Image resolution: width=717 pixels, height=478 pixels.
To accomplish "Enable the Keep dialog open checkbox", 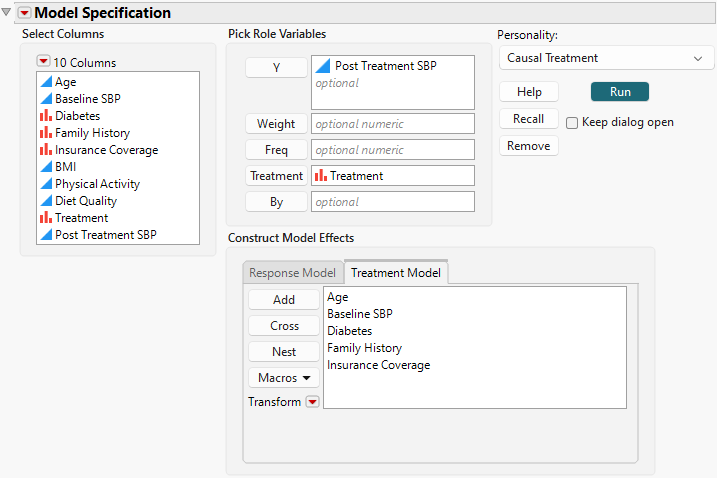I will click(572, 123).
